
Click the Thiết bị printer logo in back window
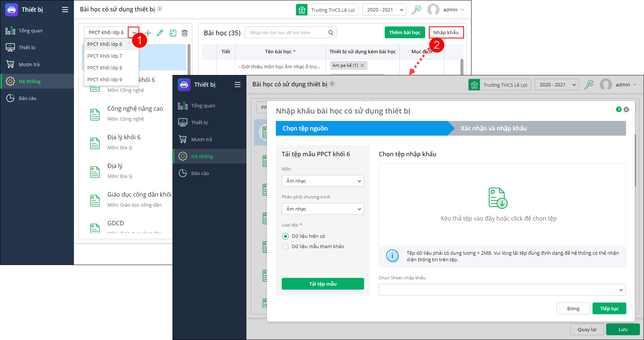[x=11, y=10]
